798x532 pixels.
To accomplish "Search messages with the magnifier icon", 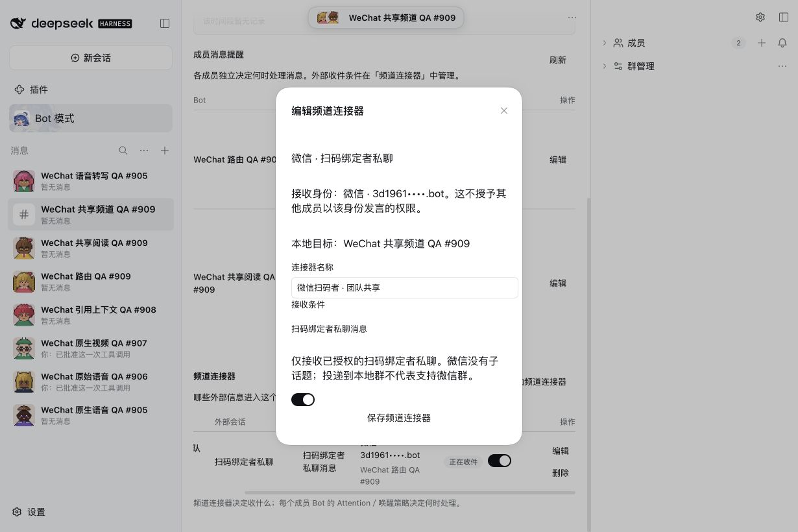I will (x=123, y=151).
